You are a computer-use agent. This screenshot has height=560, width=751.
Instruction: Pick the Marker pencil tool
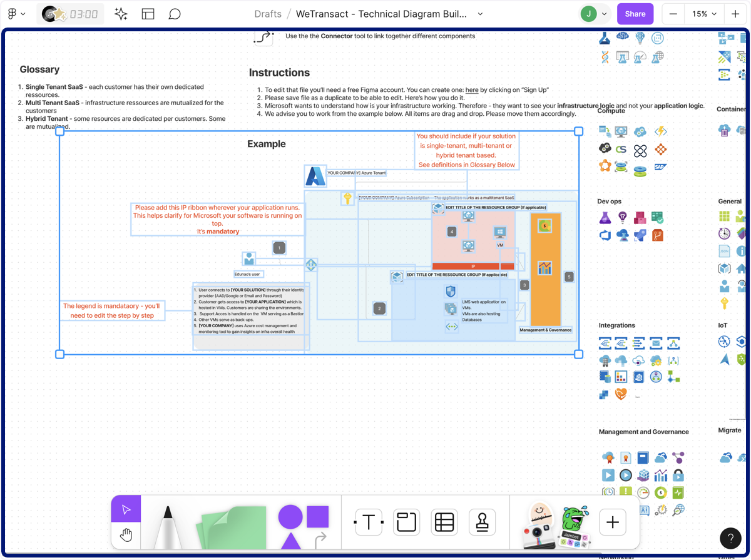(x=167, y=527)
